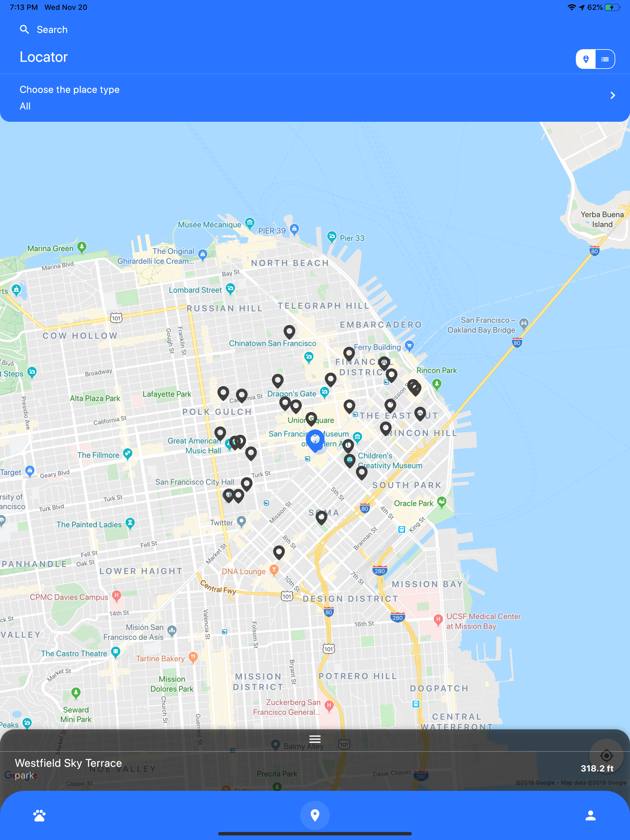Tap the Yerba Buena Island label
Image resolution: width=630 pixels, height=840 pixels.
tap(602, 220)
